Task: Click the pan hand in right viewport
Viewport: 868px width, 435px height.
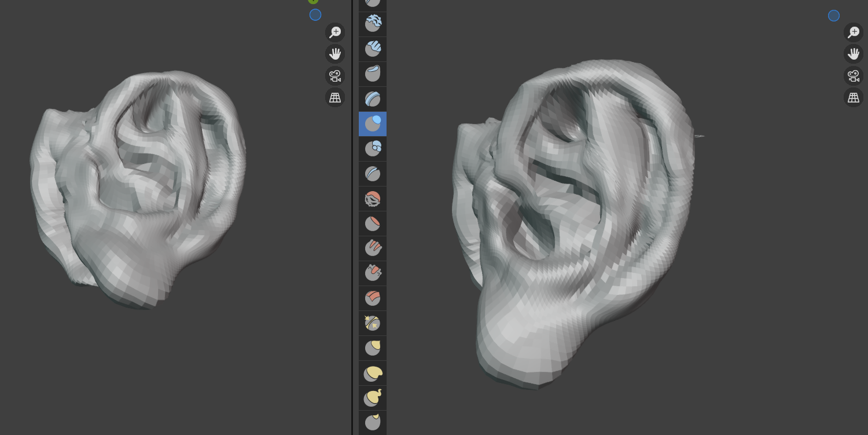Action: [x=854, y=54]
